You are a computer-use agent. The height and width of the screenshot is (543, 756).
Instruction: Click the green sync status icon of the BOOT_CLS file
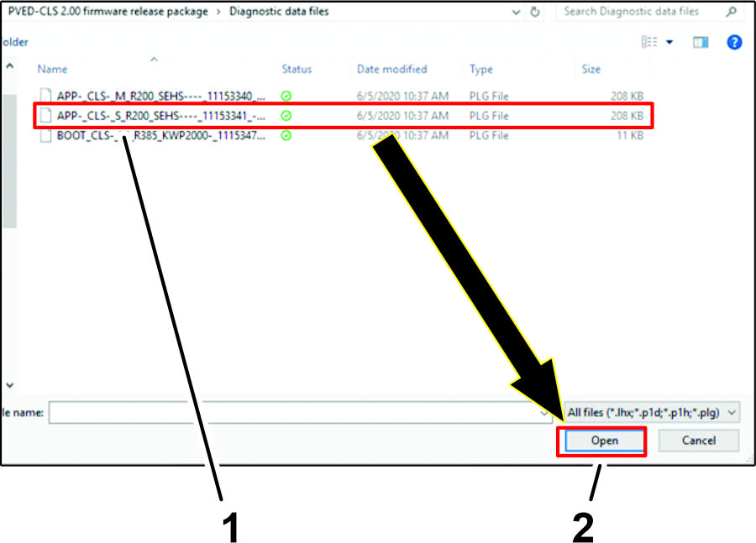[286, 135]
